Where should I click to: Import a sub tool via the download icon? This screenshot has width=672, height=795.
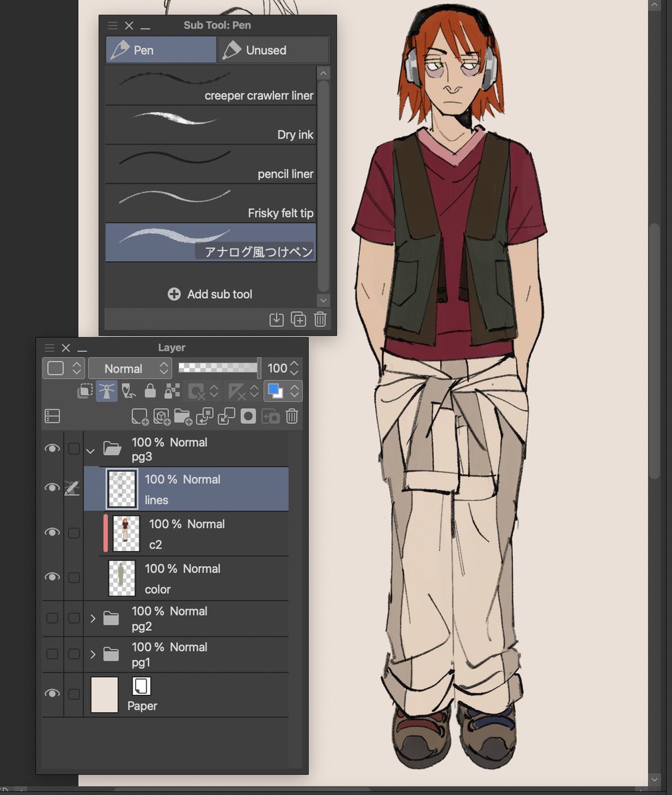tap(276, 319)
